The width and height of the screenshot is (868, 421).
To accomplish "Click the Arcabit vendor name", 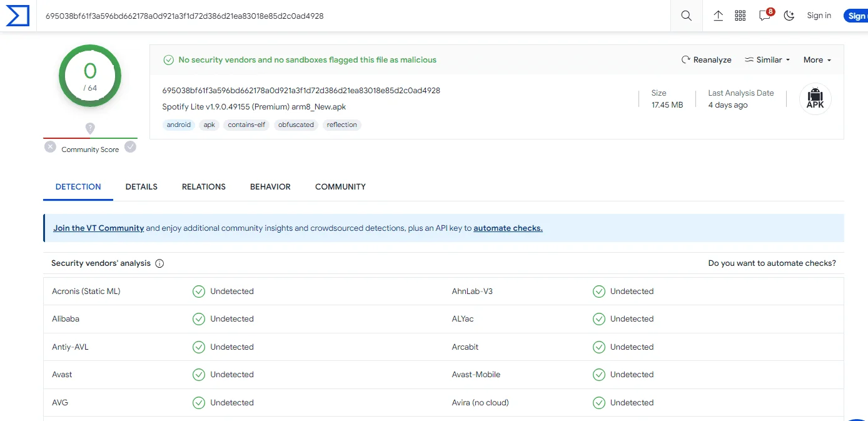I will click(x=465, y=347).
